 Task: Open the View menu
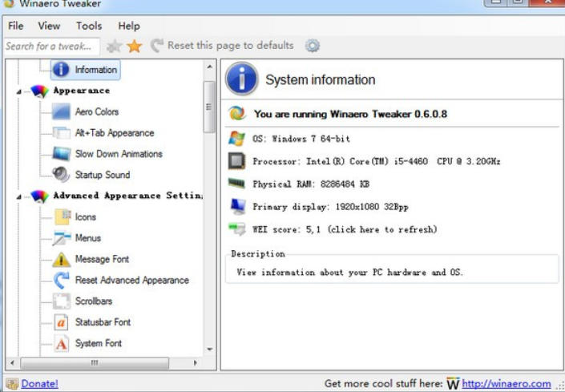click(x=49, y=26)
